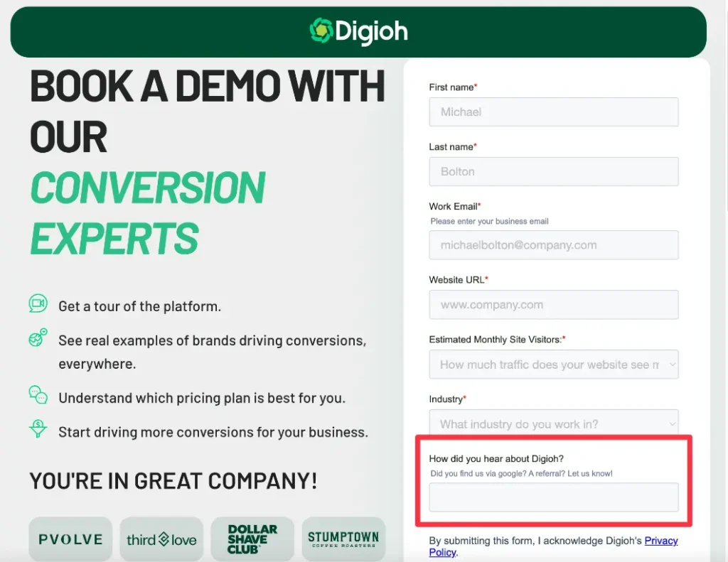
Task: Click the Work Email field
Action: 554,244
